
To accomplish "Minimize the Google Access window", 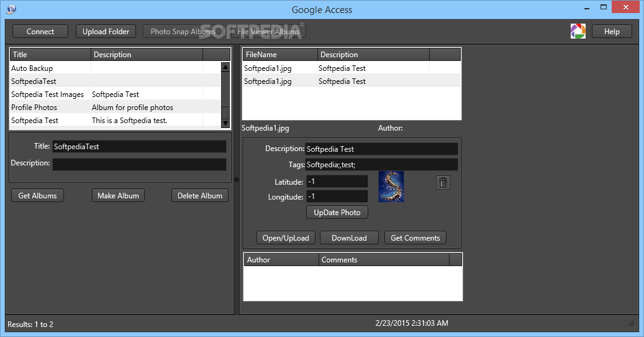I will coord(586,7).
